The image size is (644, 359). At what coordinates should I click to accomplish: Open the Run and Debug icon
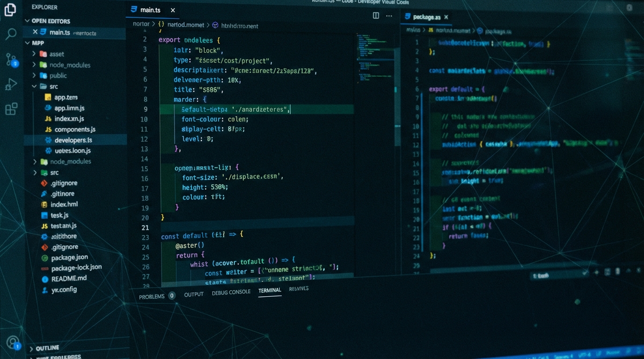(11, 84)
